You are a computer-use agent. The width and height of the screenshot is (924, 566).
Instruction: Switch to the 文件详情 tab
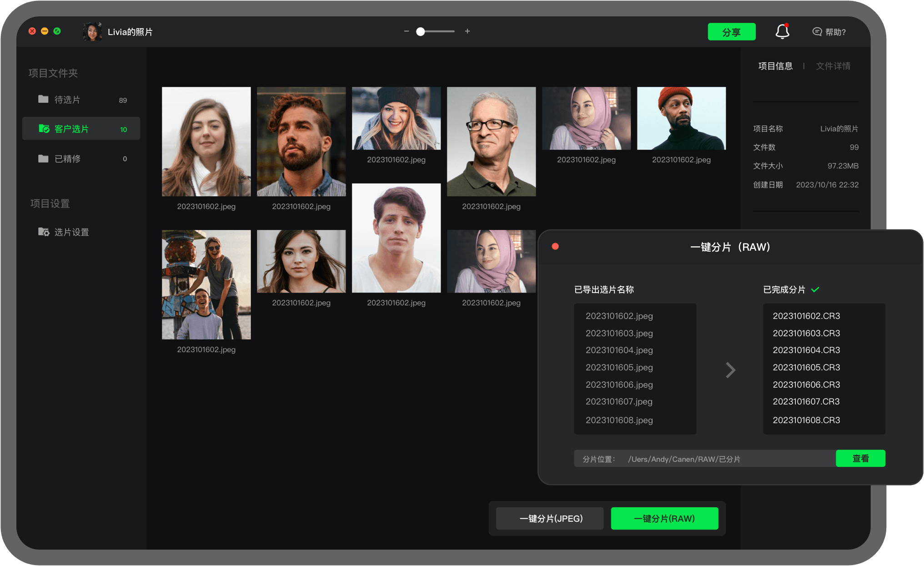tap(833, 66)
